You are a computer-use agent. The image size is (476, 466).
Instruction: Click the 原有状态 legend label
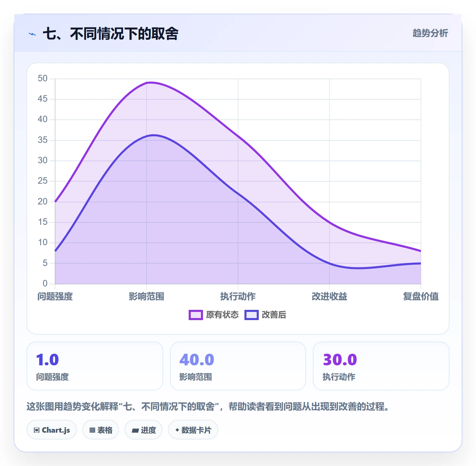[222, 315]
